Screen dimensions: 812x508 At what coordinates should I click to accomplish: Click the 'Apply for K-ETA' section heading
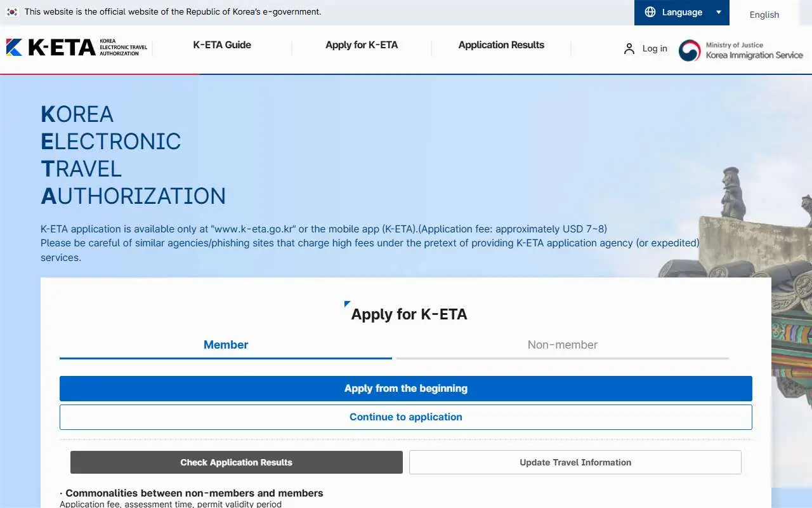point(409,314)
